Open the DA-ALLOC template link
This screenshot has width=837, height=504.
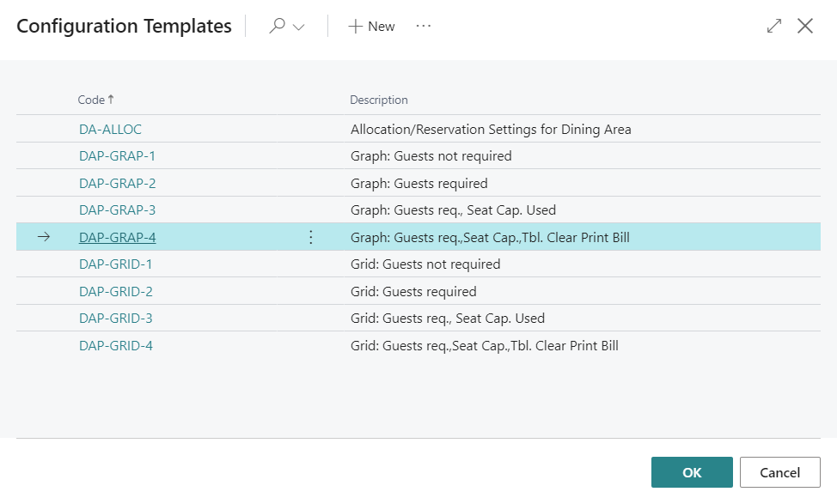[110, 130]
